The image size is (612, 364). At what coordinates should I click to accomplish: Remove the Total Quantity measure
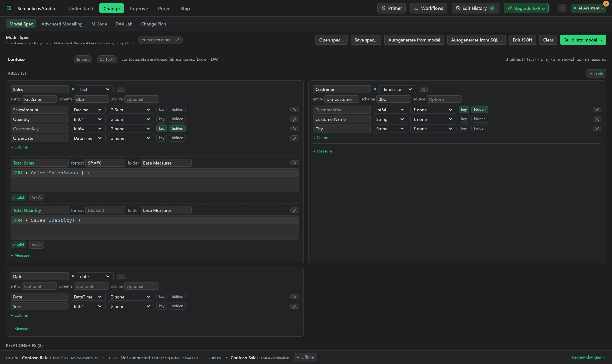[295, 210]
